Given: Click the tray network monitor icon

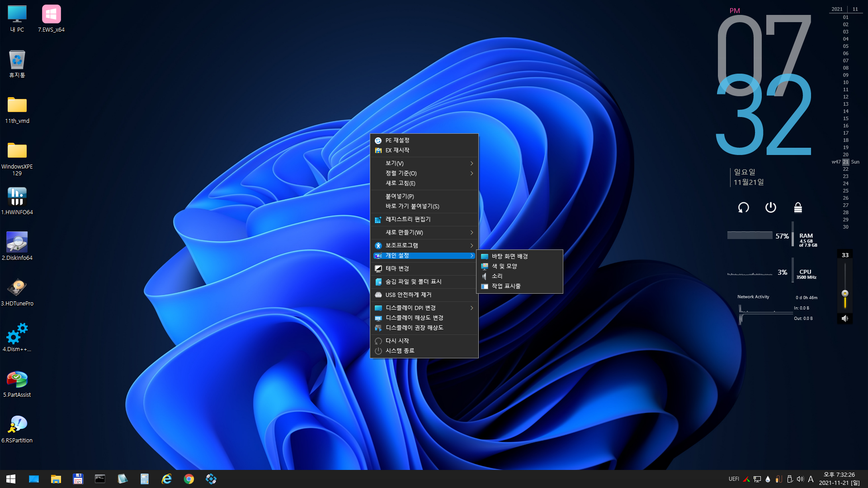Looking at the screenshot, I should 757,479.
